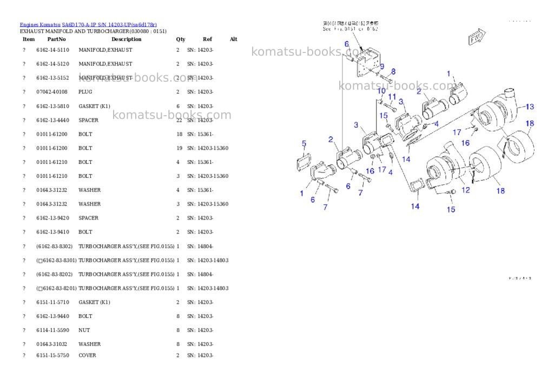Click reference SN: 15361- in quantity 18 BOLT row
554x392 pixels.
point(200,134)
